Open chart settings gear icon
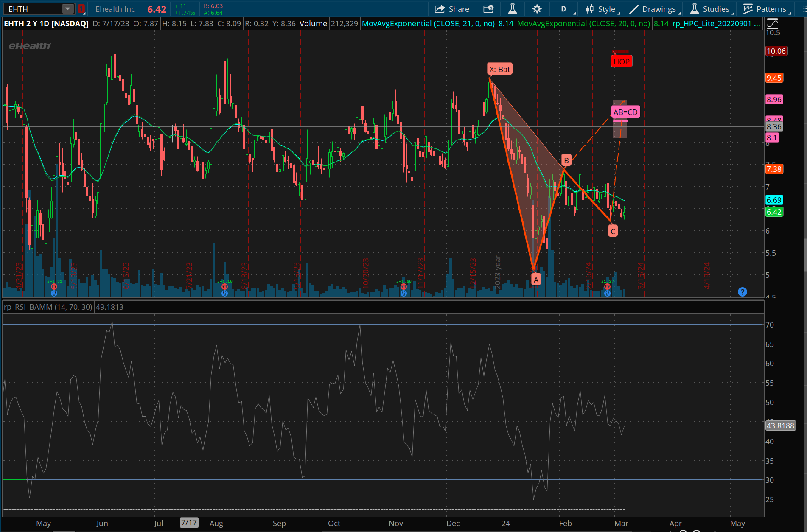Screen dimensions: 807x532 (537, 9)
